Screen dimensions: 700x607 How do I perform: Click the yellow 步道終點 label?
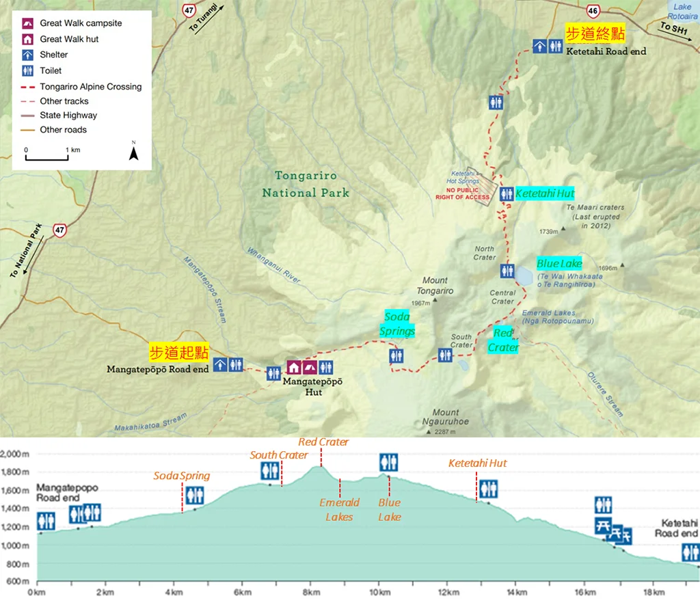(x=595, y=33)
